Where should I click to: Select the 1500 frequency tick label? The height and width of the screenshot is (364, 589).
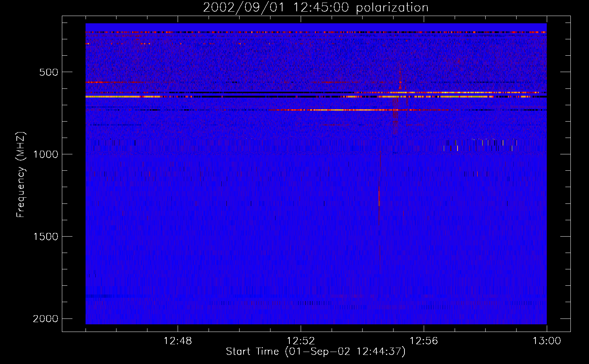(46, 237)
